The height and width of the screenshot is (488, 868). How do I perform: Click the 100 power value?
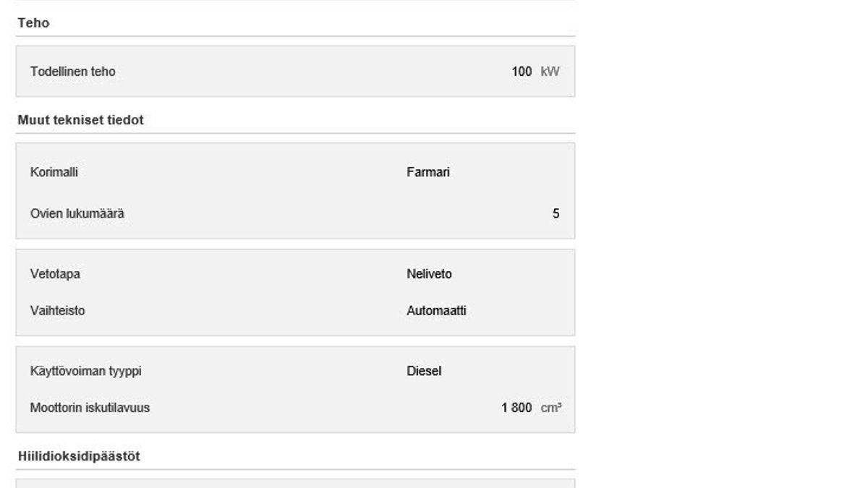[522, 72]
